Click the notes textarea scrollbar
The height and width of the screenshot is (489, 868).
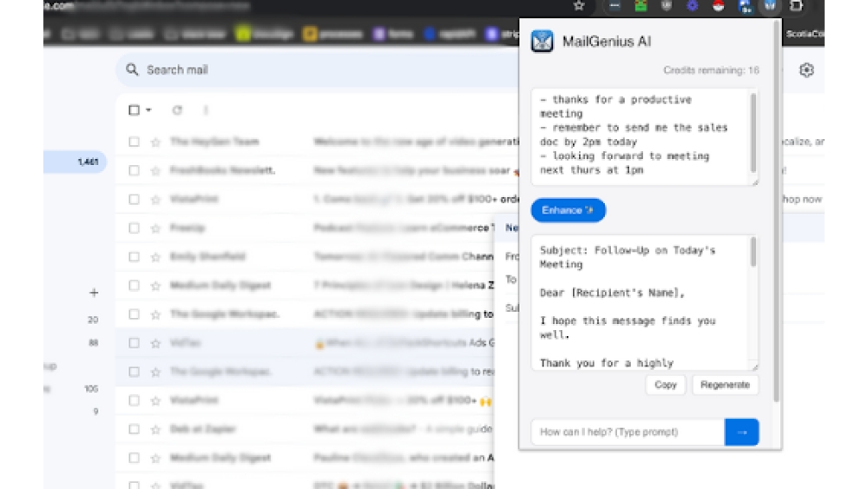(x=753, y=133)
